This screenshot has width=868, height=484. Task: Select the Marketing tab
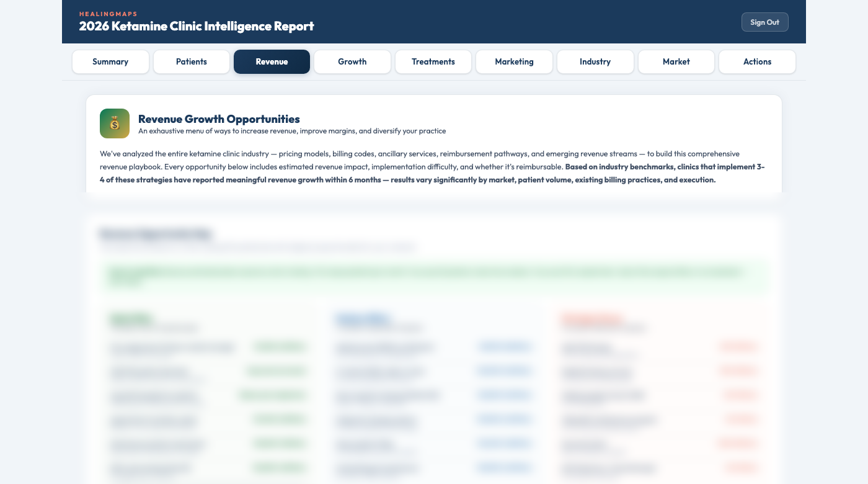pos(514,61)
